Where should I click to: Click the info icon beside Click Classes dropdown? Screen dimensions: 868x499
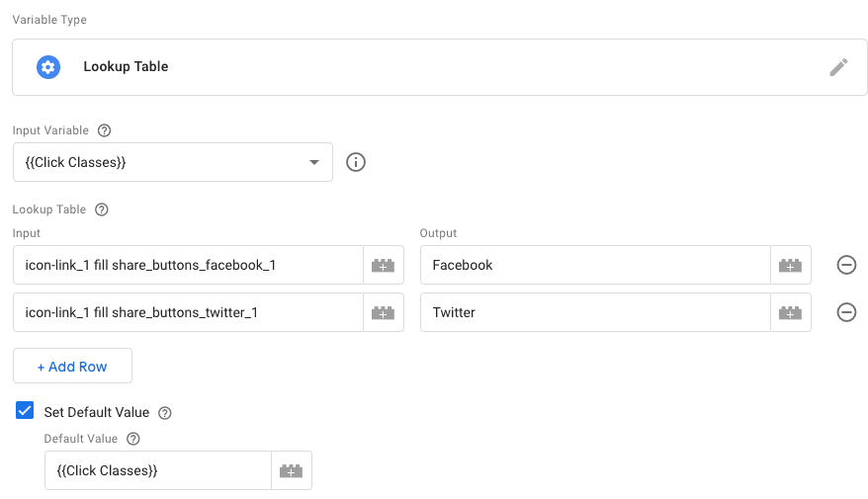[x=355, y=162]
